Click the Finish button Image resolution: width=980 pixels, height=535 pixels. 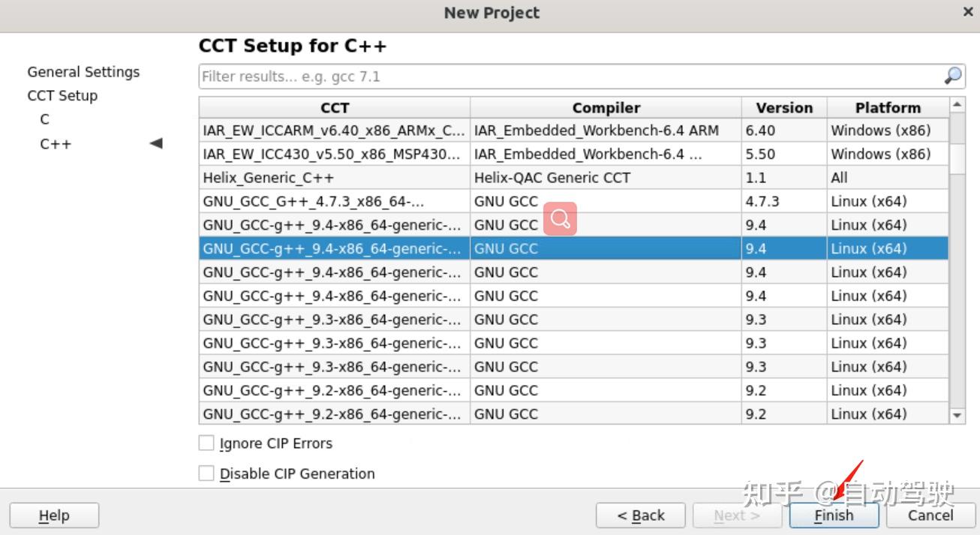[x=834, y=515]
